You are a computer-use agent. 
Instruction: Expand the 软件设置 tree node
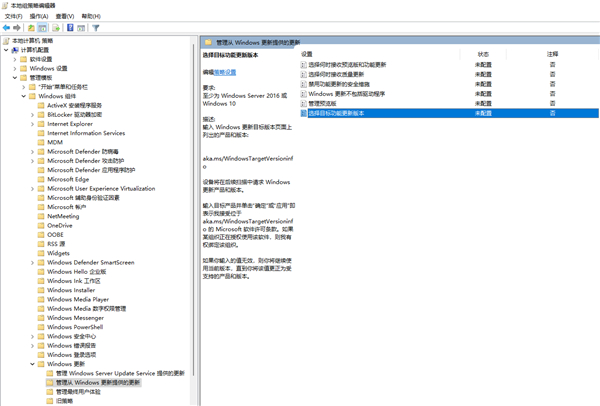click(15, 59)
